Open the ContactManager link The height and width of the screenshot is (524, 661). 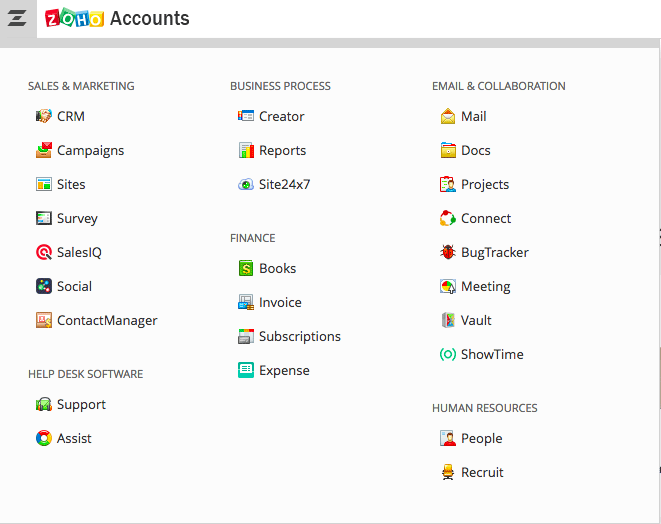pos(107,320)
